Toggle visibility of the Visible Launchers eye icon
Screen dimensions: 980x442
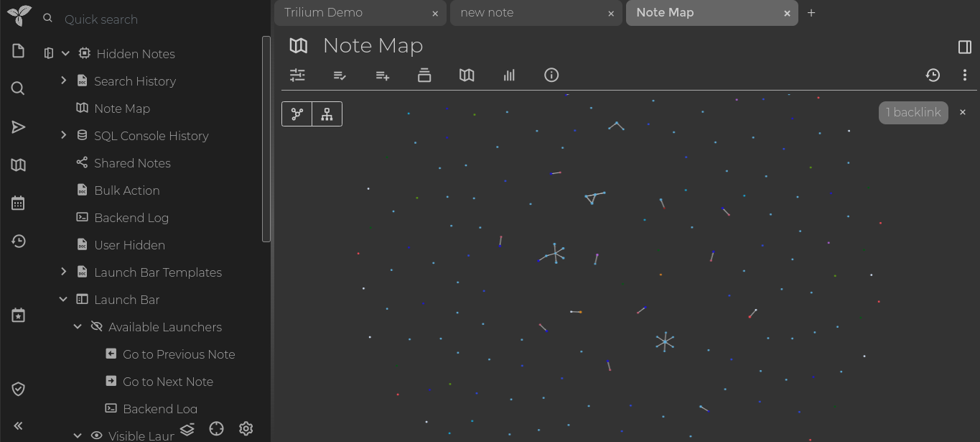96,435
